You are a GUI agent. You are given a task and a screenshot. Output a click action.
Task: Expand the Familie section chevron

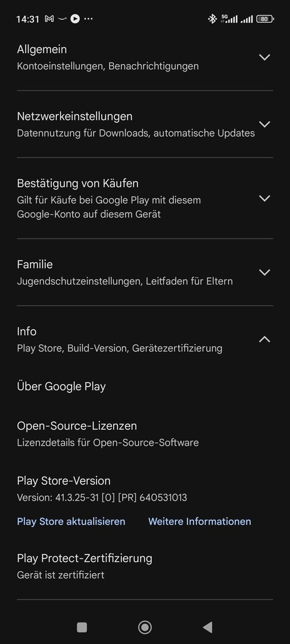(264, 273)
